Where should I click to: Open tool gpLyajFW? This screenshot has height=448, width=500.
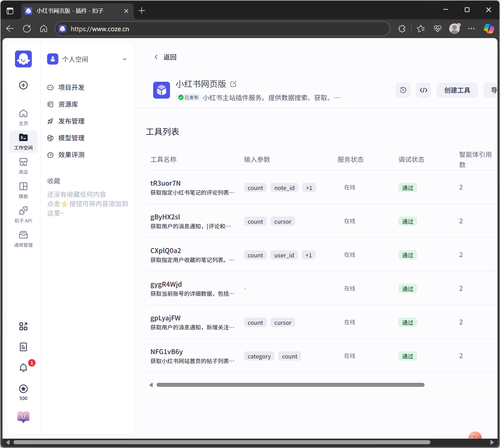tap(165, 318)
